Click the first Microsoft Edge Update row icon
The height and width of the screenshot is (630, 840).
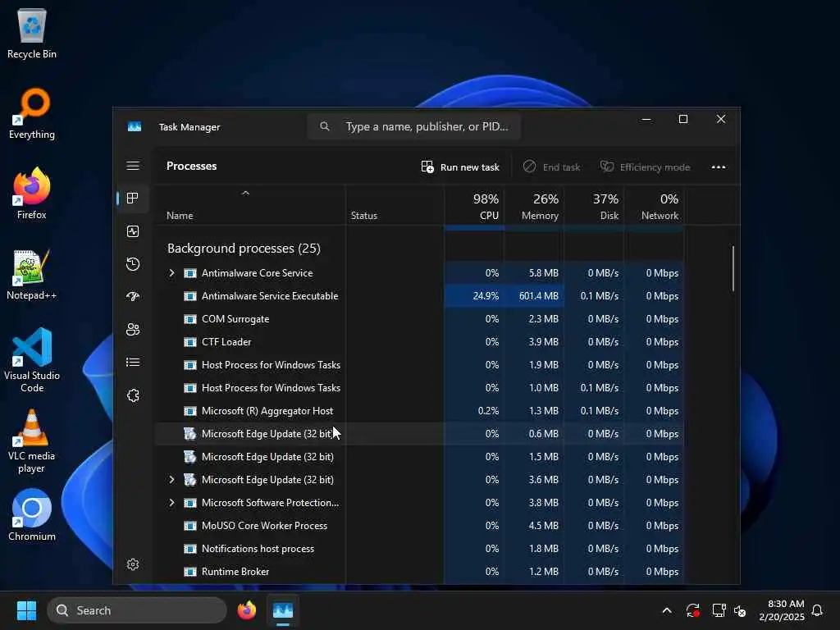pyautogui.click(x=190, y=433)
